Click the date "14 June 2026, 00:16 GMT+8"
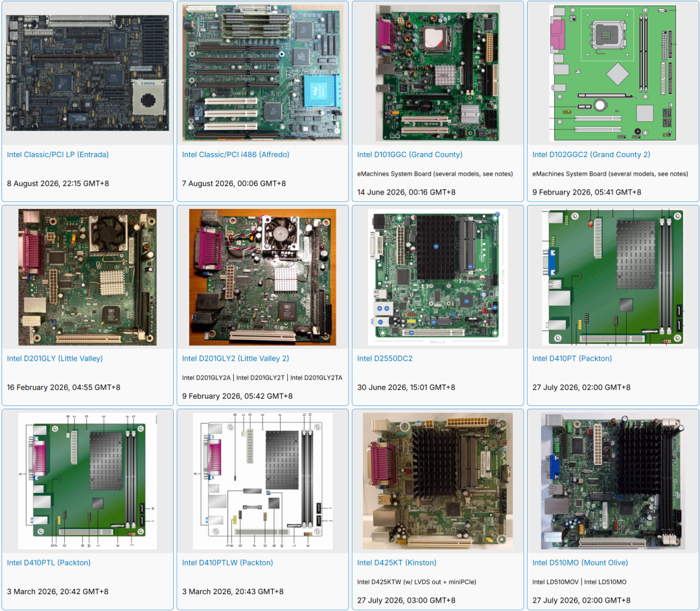 pos(406,192)
